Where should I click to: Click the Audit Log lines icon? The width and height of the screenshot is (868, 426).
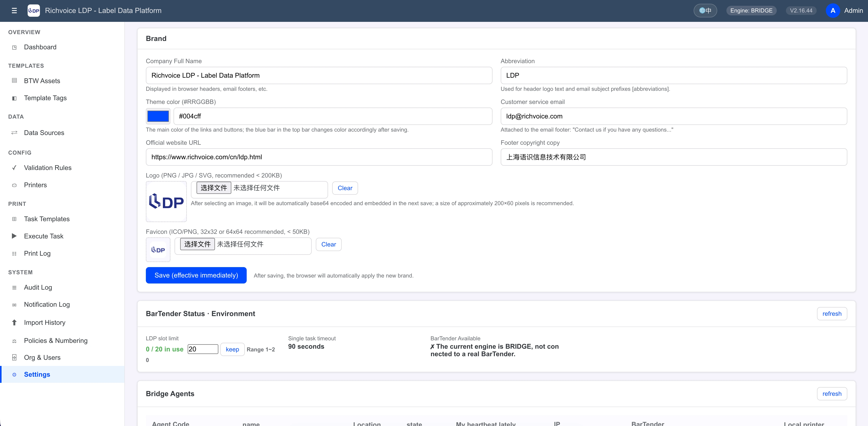pyautogui.click(x=14, y=287)
